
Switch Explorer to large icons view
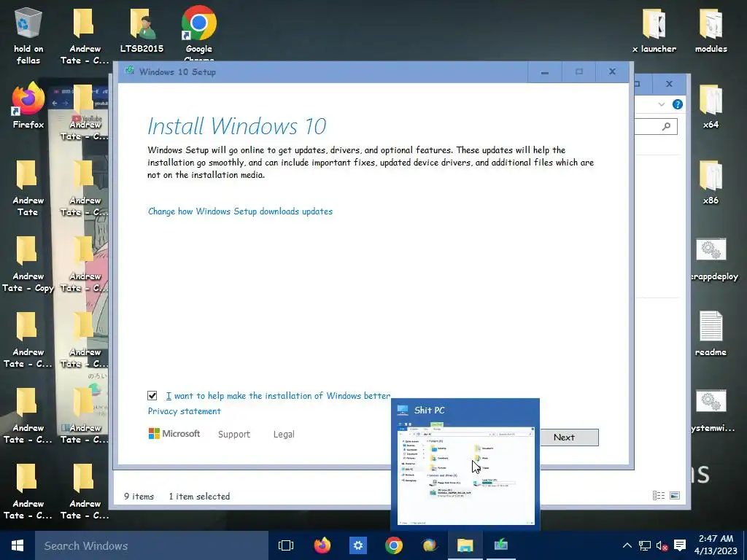[x=675, y=496]
